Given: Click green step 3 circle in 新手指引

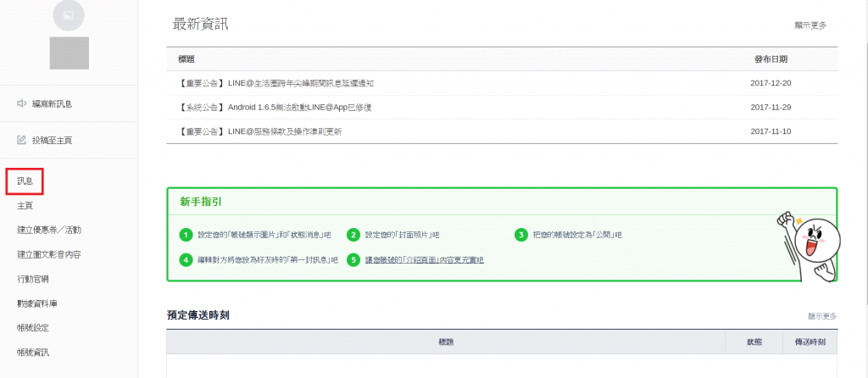Looking at the screenshot, I should (x=520, y=236).
